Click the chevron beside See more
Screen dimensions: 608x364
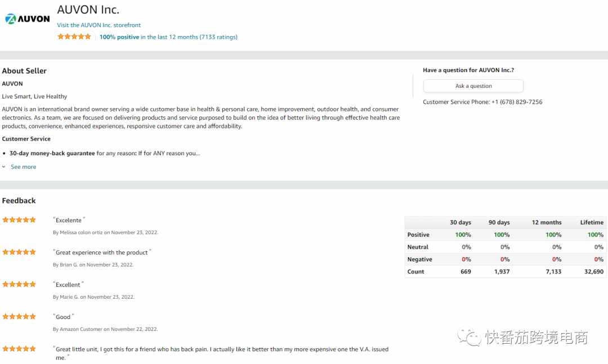click(x=4, y=167)
